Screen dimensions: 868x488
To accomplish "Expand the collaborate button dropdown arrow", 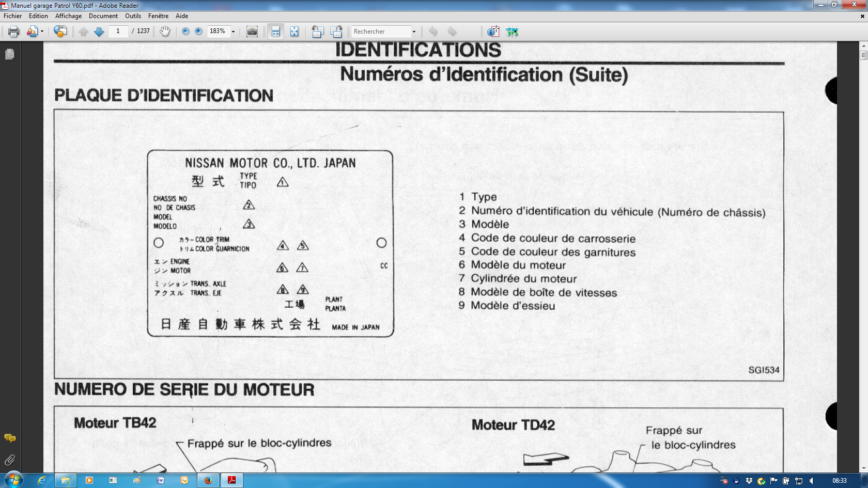I will [42, 32].
